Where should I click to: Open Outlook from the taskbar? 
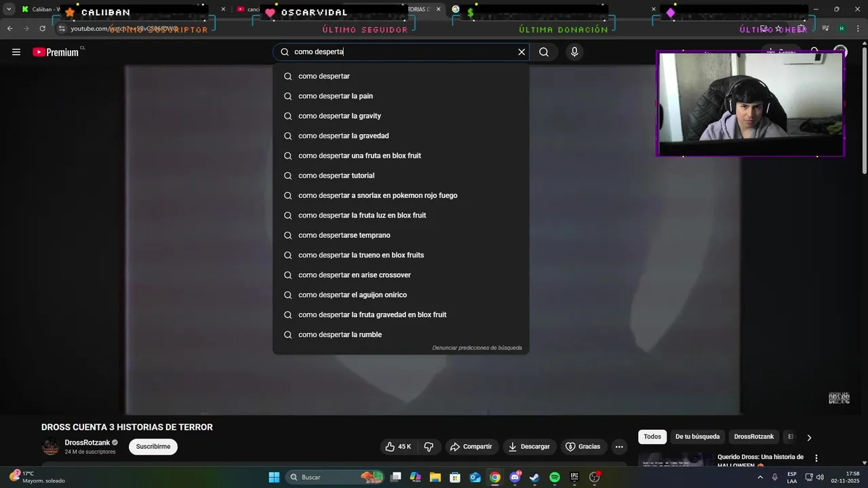click(475, 477)
